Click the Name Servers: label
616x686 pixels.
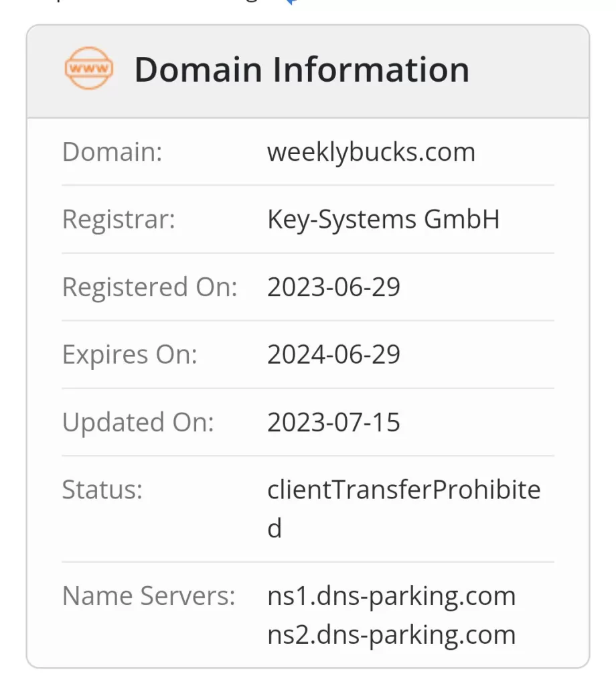click(149, 596)
